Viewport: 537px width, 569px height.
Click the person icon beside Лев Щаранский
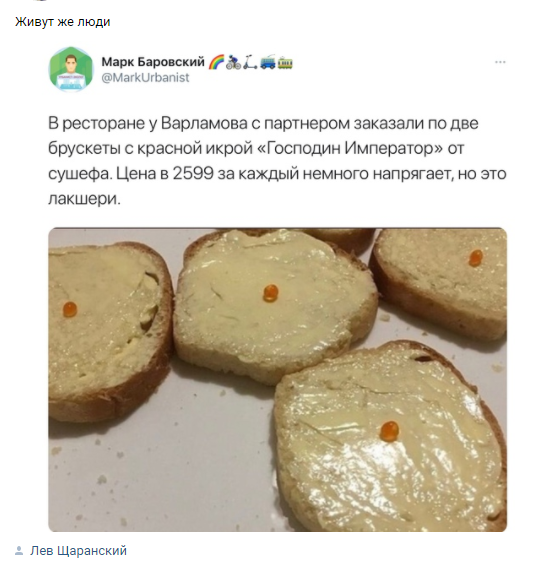[x=19, y=551]
